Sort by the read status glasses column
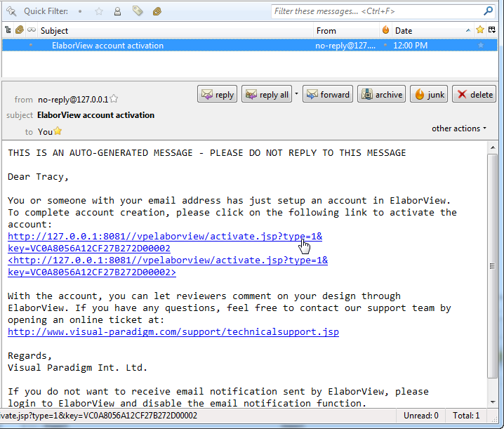 [x=31, y=30]
